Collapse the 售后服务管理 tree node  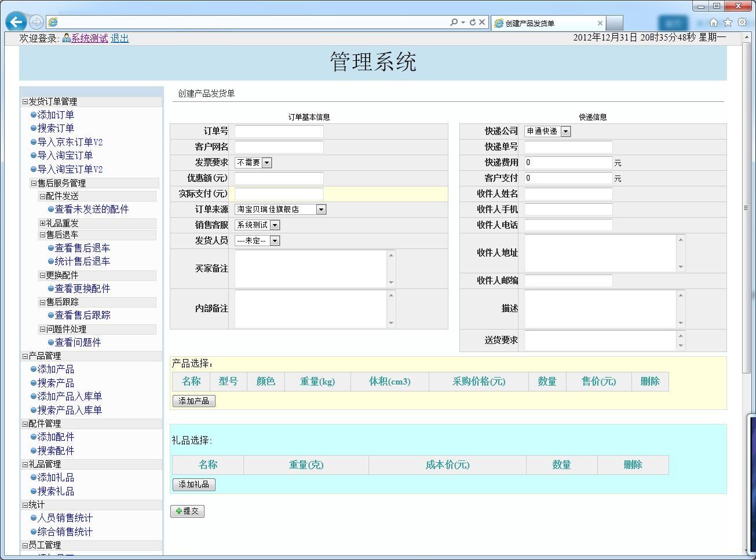(34, 183)
